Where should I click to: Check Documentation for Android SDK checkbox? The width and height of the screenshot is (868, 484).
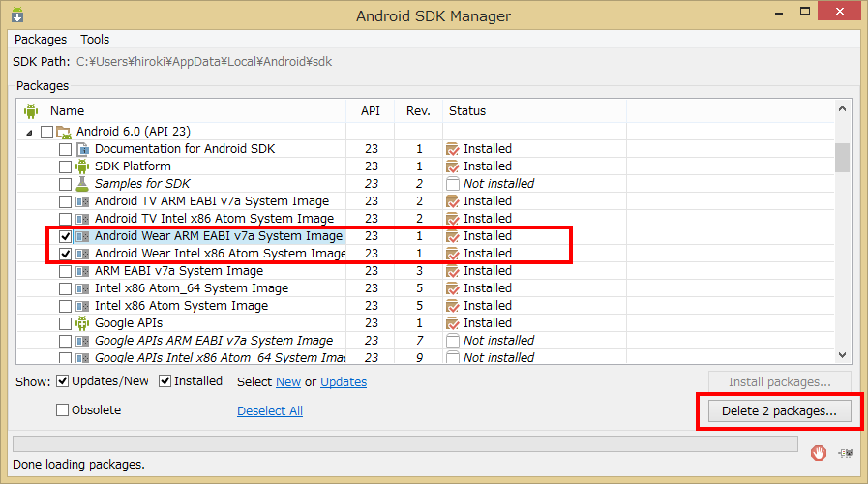pos(66,149)
